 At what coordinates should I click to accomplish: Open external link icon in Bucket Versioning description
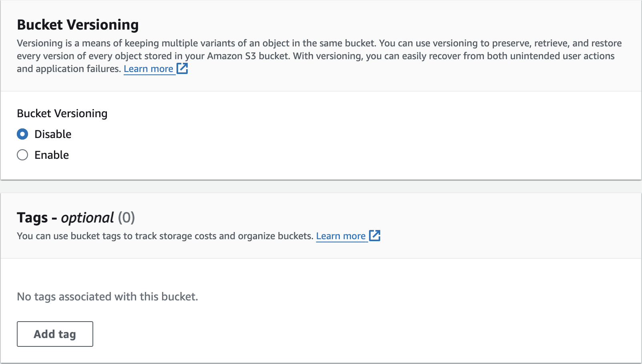point(183,69)
